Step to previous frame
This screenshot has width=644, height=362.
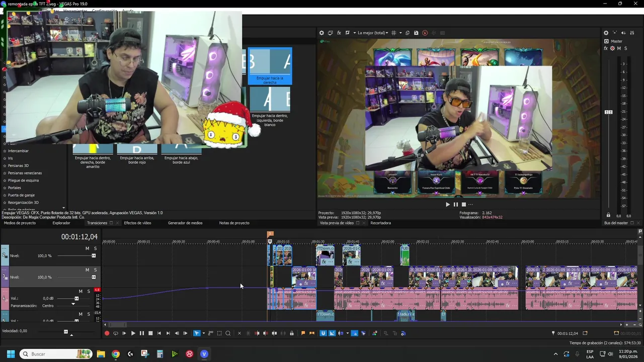pyautogui.click(x=177, y=333)
